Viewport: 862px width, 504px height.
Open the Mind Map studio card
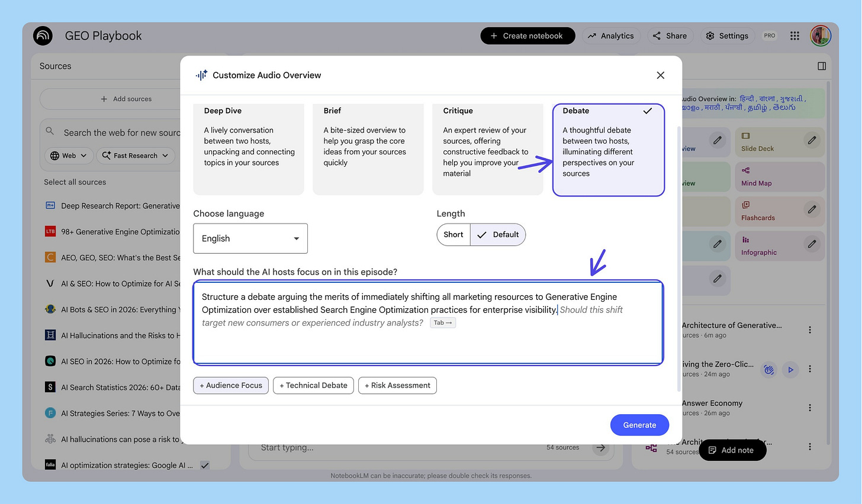[x=780, y=176]
